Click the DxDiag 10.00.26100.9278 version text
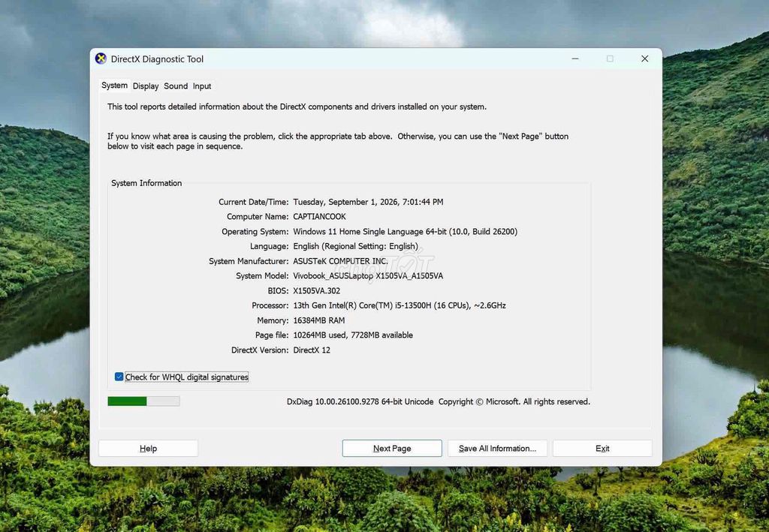 pos(360,401)
